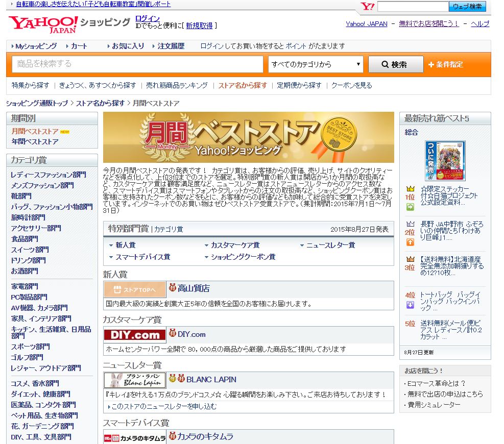The height and width of the screenshot is (444, 504).
Task: Open the このストアのニュースレターを申し込む link
Action: (164, 407)
